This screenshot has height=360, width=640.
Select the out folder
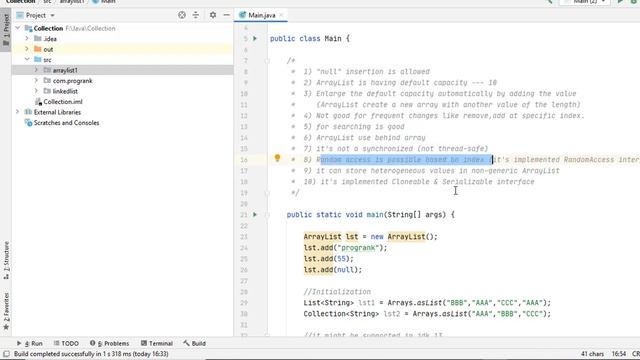(x=48, y=49)
